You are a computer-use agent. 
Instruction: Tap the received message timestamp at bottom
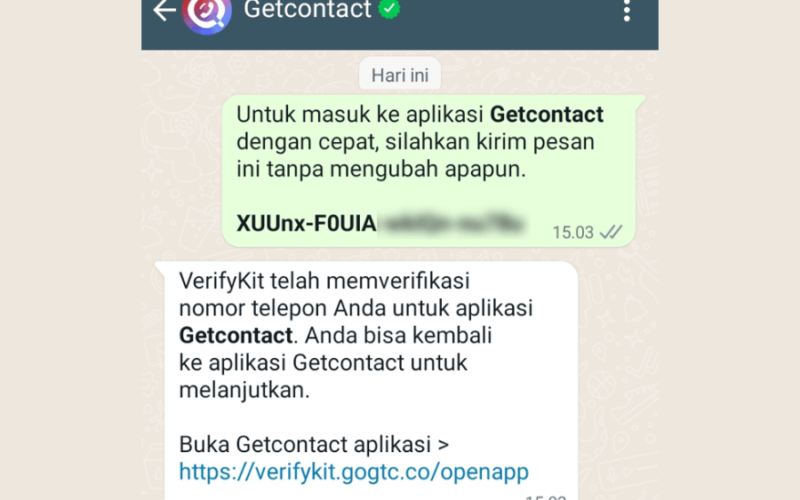click(546, 497)
